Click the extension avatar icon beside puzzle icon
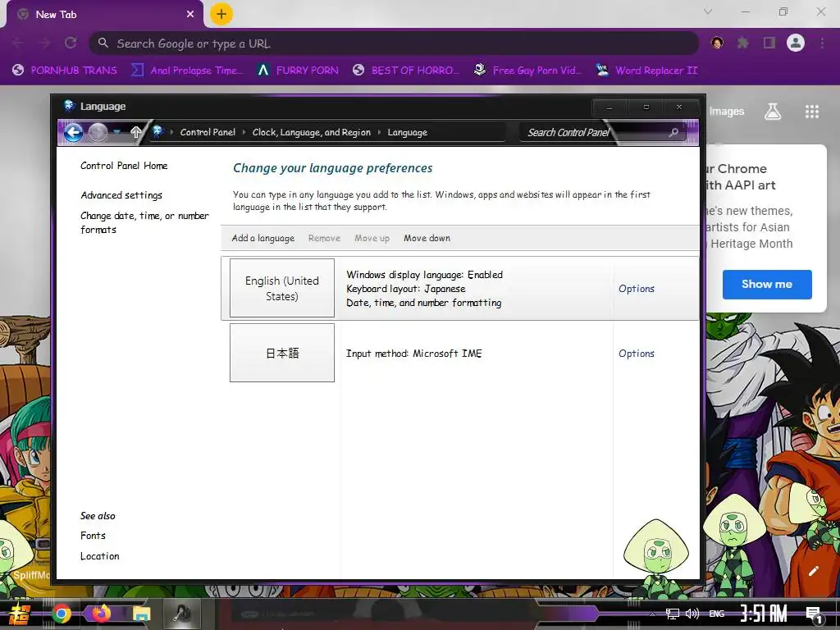 coord(717,43)
